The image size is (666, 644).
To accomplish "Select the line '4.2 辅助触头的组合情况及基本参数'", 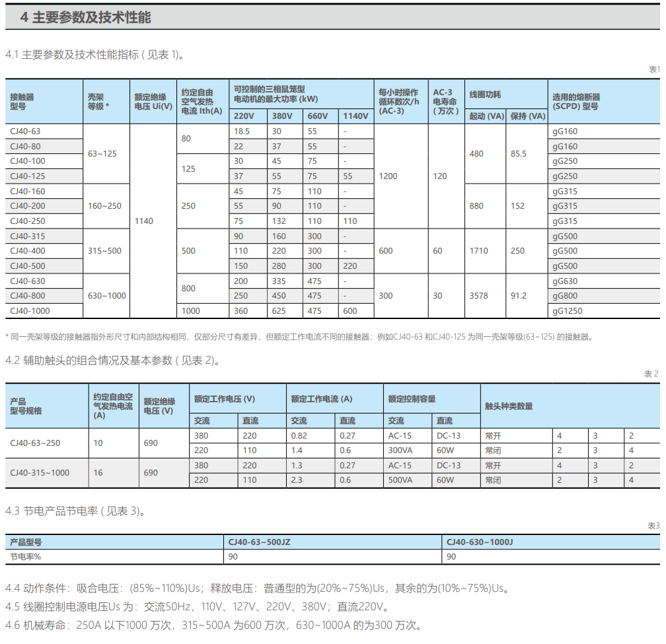I will 112,361.
